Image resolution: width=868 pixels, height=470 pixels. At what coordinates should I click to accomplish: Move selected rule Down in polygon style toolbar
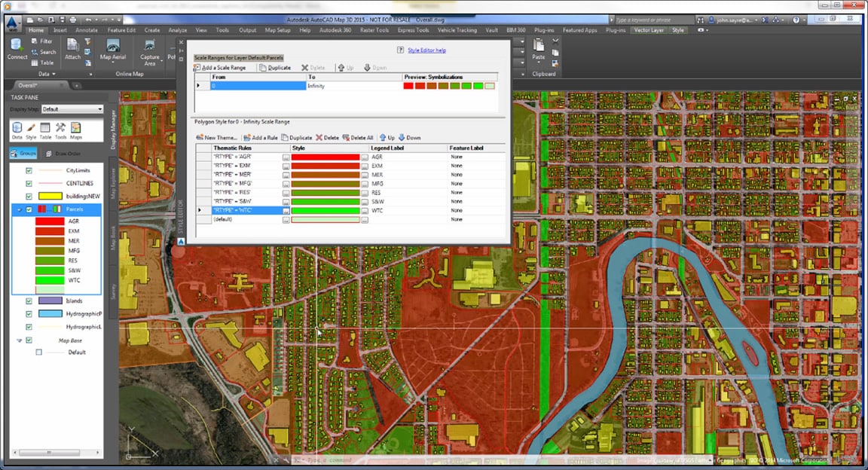coord(410,137)
